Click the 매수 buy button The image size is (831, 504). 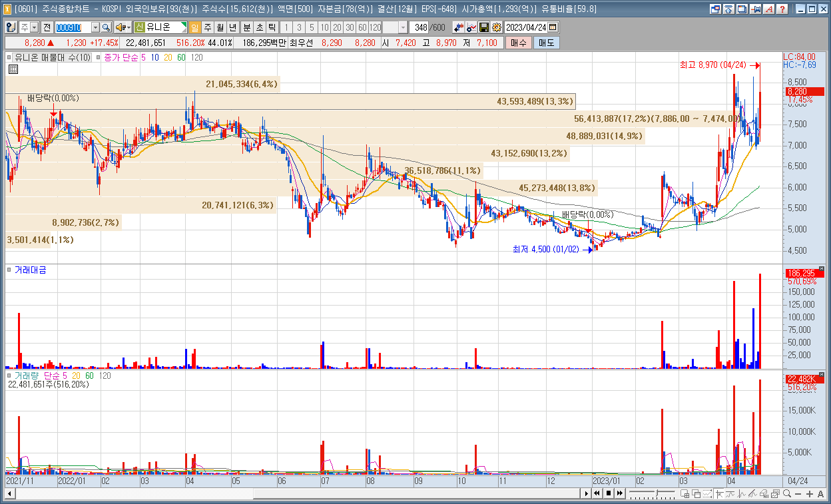click(x=518, y=42)
